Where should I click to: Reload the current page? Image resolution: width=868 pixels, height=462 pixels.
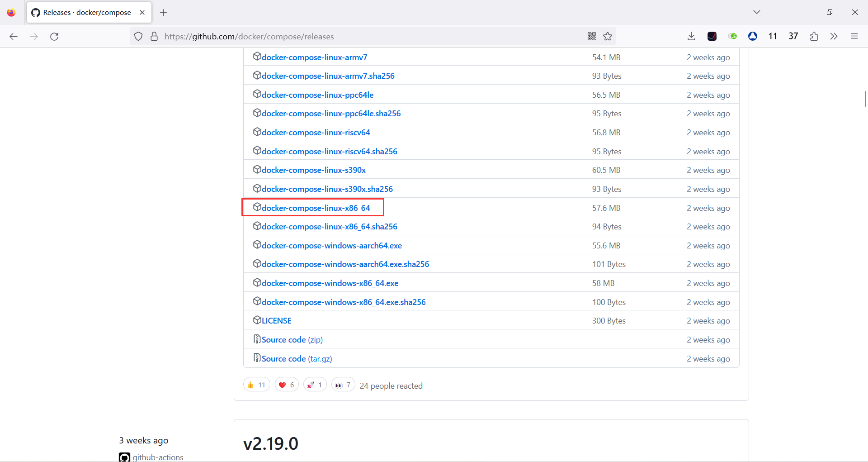(54, 37)
